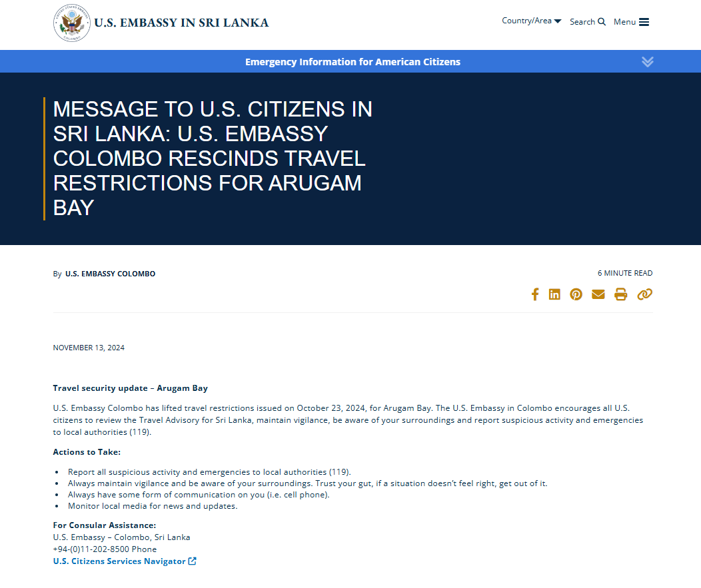The width and height of the screenshot is (701, 588).
Task: Click the phone number +94-(0)11-202-8500
Action: point(91,549)
